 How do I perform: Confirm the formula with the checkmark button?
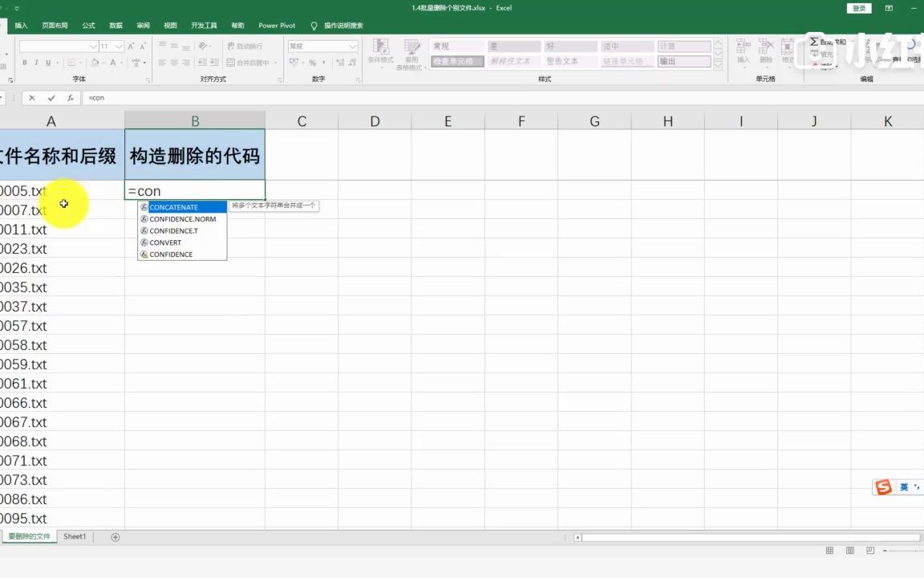pos(50,97)
